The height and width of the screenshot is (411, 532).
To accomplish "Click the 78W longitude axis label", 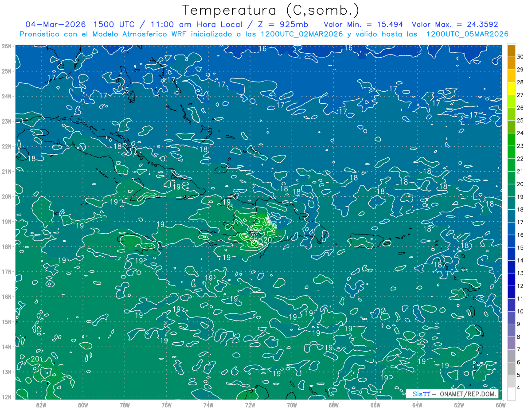I will (x=125, y=405).
